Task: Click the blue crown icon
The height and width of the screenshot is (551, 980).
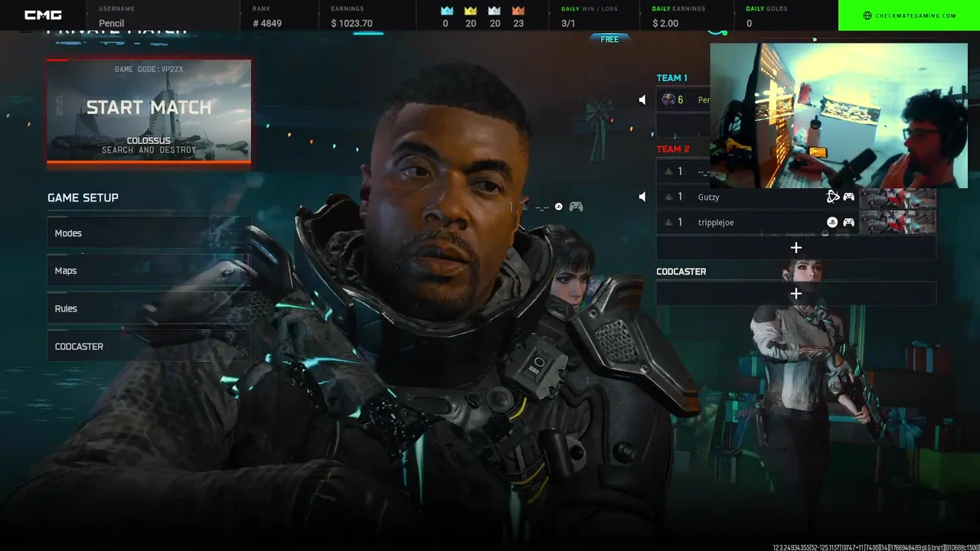Action: click(447, 11)
